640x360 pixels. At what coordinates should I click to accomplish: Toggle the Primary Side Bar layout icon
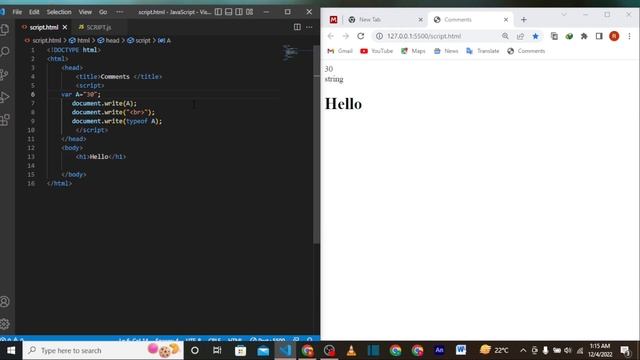click(x=218, y=12)
